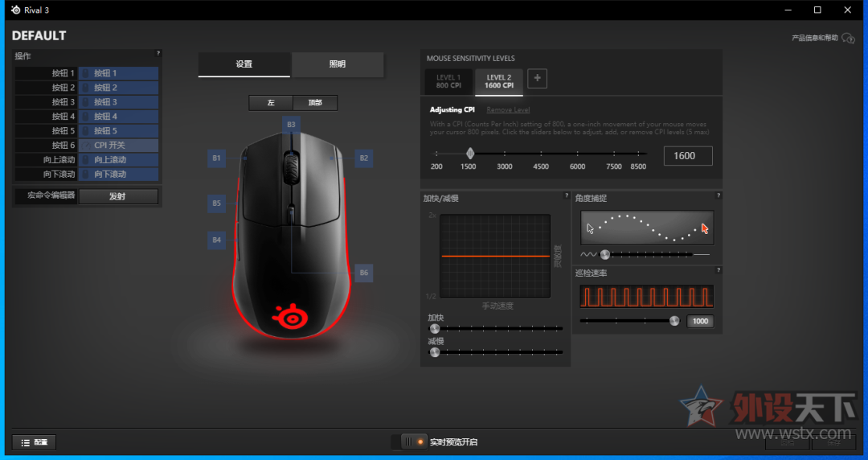This screenshot has height=460, width=868.
Task: Switch to the 照明 lighting tab
Action: (x=337, y=64)
